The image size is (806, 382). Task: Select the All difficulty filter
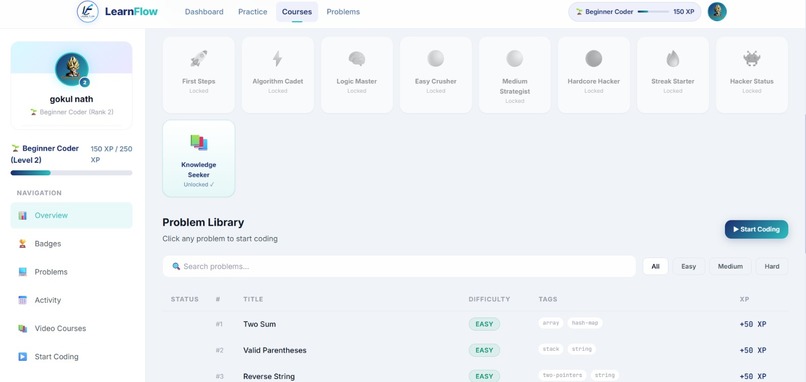click(655, 266)
